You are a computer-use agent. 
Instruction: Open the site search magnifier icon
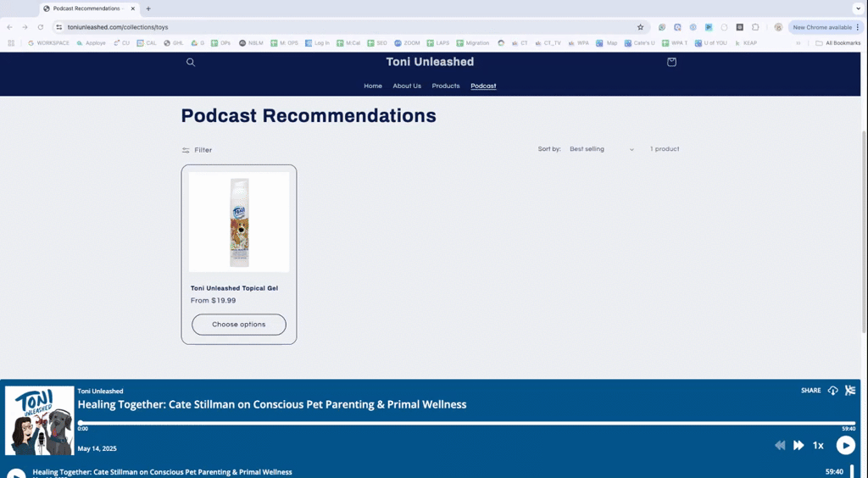point(191,63)
